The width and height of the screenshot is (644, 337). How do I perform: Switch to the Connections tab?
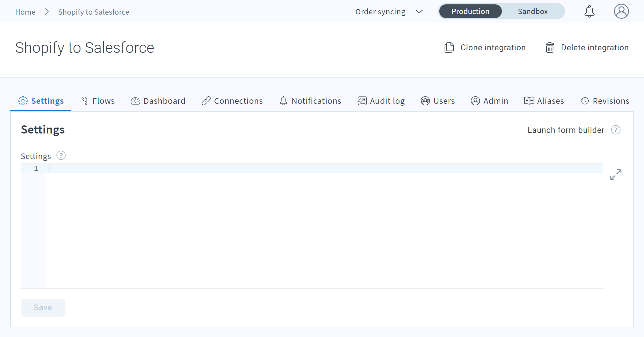point(232,101)
